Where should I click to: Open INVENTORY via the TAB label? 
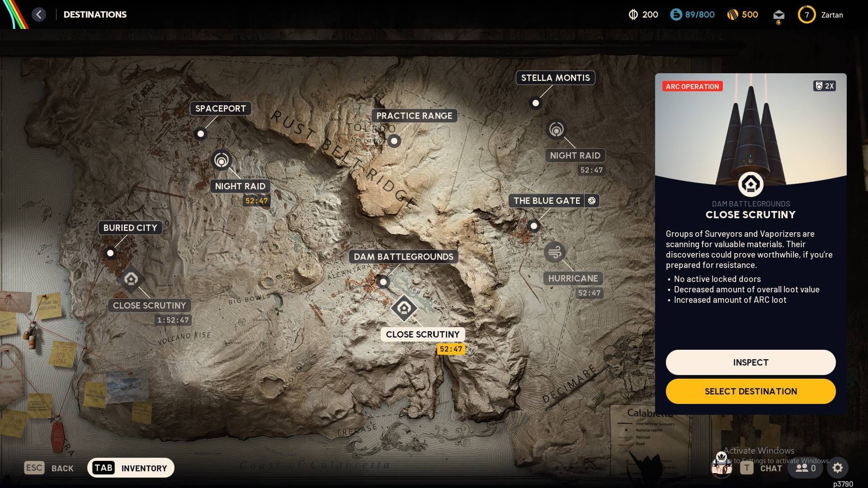click(x=103, y=468)
